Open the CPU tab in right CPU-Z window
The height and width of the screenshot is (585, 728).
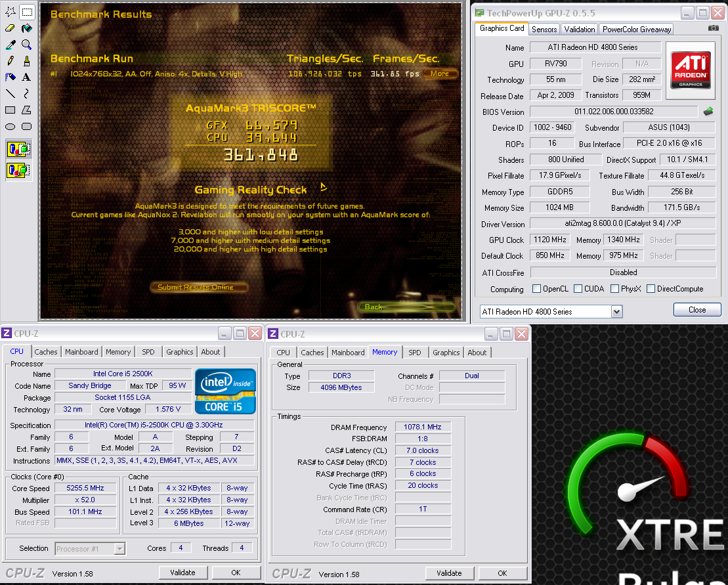click(x=283, y=353)
